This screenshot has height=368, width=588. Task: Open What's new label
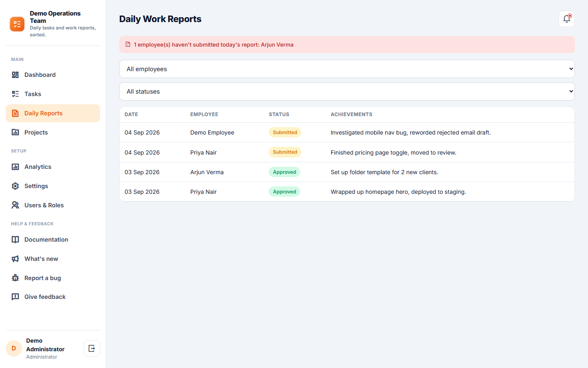point(41,259)
